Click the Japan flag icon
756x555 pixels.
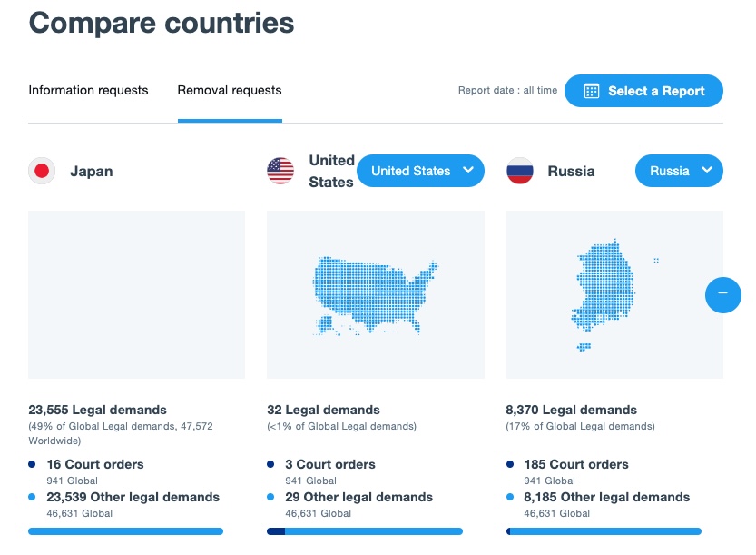[42, 171]
